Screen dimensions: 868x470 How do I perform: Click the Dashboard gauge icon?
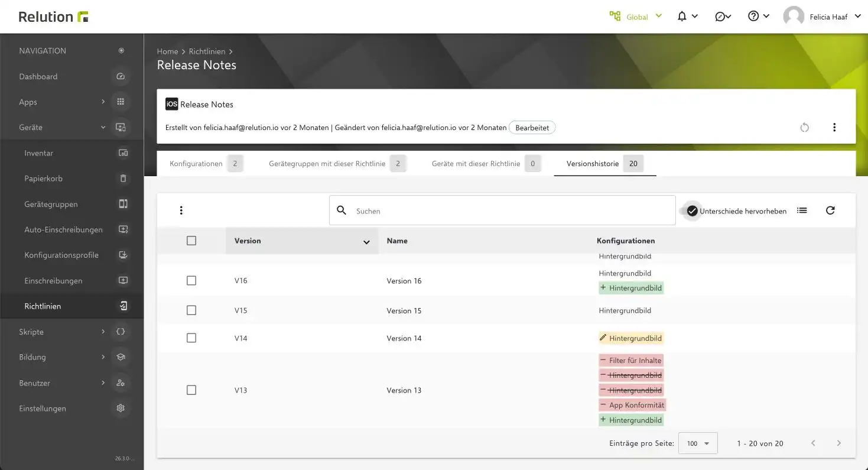121,76
